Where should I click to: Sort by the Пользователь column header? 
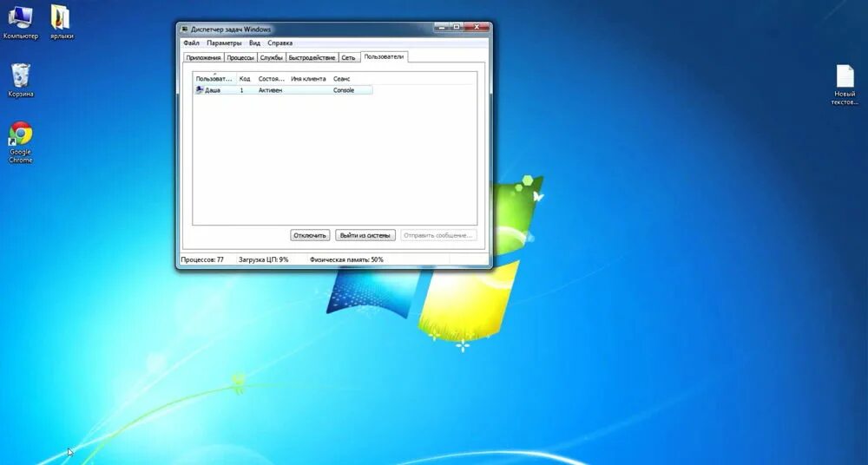tap(214, 79)
